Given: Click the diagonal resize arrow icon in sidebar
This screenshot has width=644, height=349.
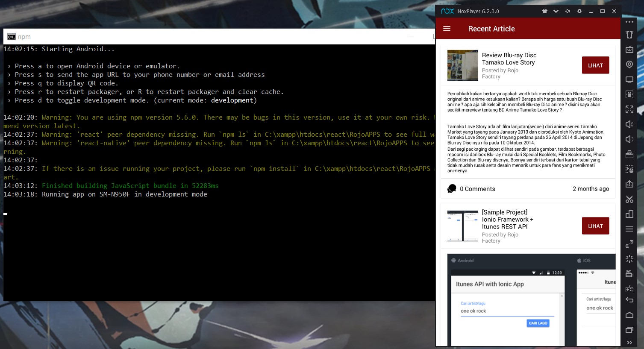Looking at the screenshot, I should coord(629,244).
